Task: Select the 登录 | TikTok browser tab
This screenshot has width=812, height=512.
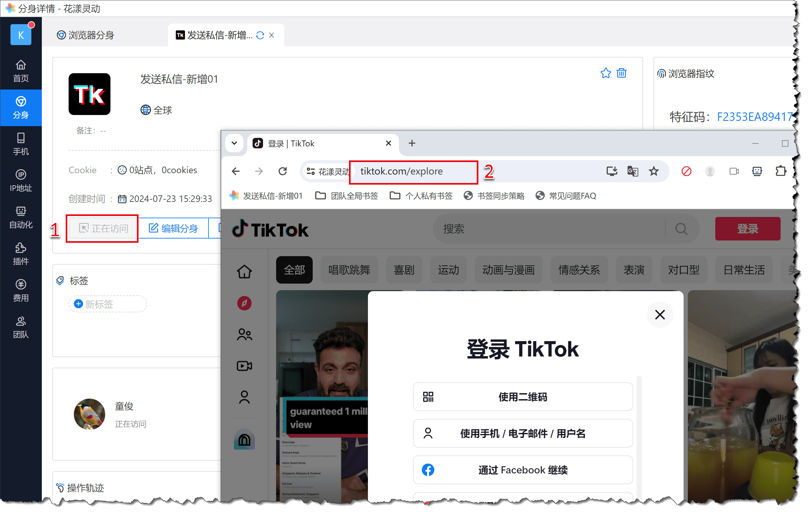Action: coord(323,143)
